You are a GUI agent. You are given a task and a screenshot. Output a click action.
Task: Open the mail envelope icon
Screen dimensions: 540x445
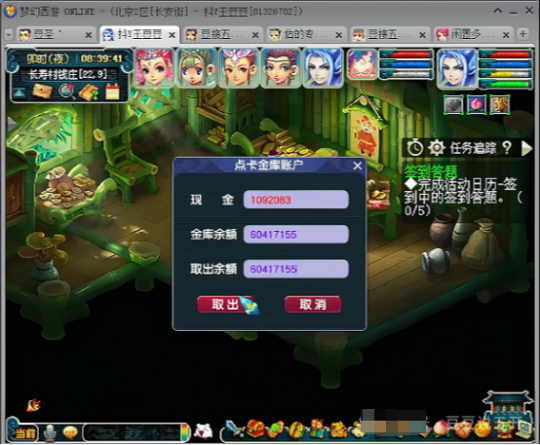(x=42, y=92)
